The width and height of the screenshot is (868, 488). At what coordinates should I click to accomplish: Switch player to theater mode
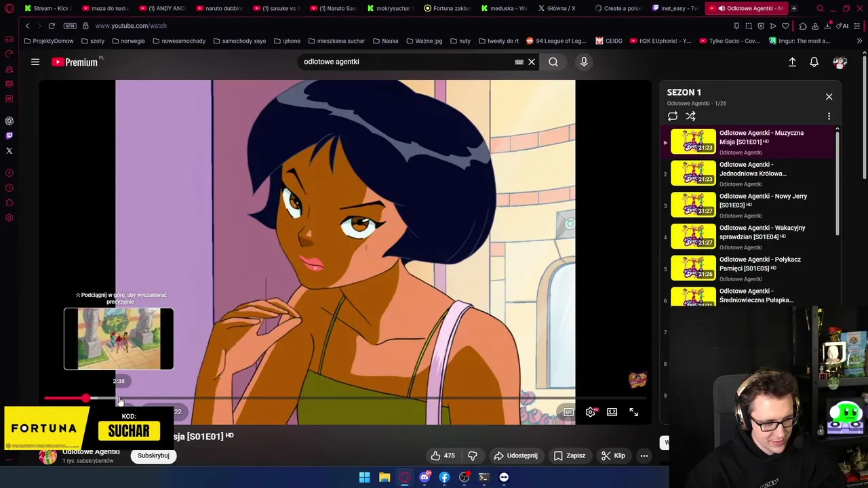tap(612, 412)
